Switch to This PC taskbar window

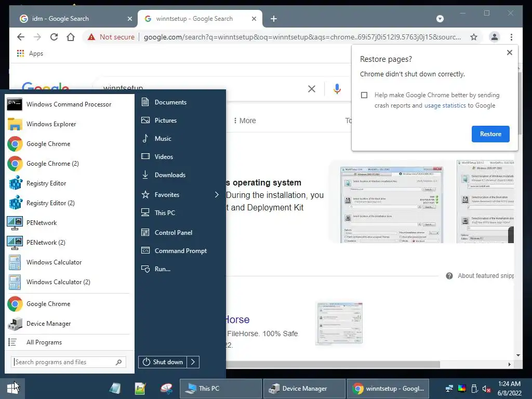[x=220, y=388]
